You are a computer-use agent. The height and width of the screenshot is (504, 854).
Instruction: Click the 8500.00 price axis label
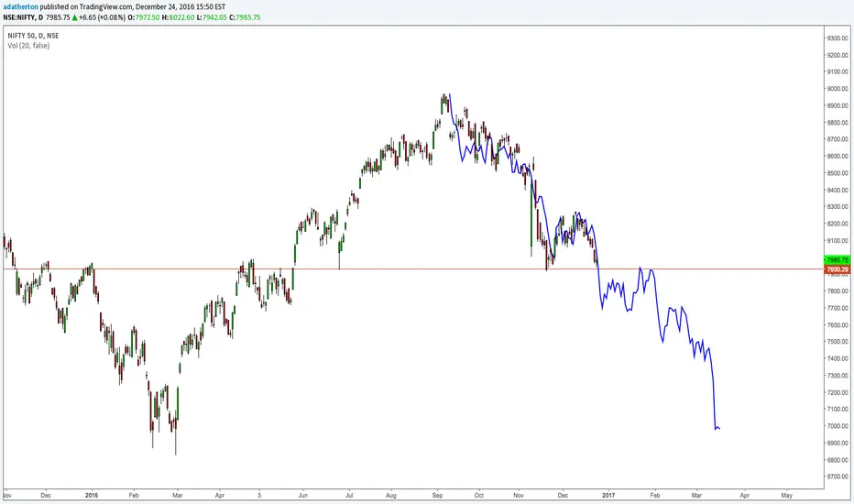click(x=838, y=173)
